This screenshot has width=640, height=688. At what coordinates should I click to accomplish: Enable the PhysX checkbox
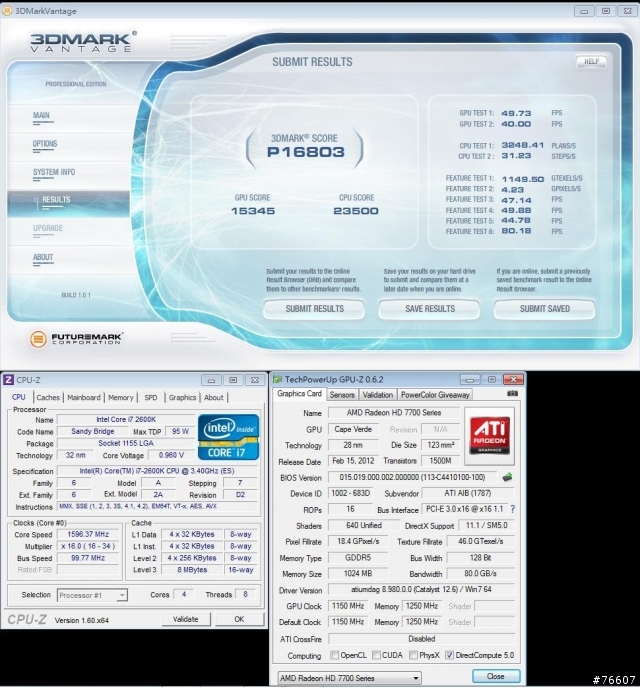[413, 655]
